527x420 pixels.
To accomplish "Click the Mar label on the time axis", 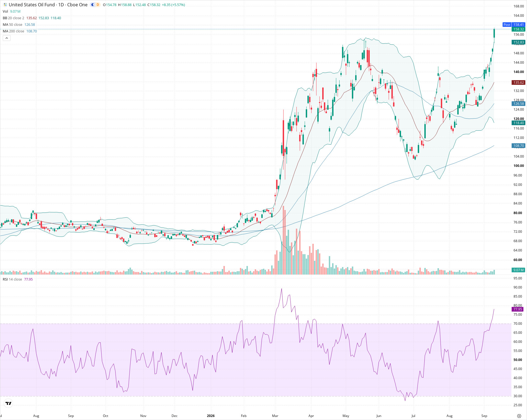I will pyautogui.click(x=275, y=416).
